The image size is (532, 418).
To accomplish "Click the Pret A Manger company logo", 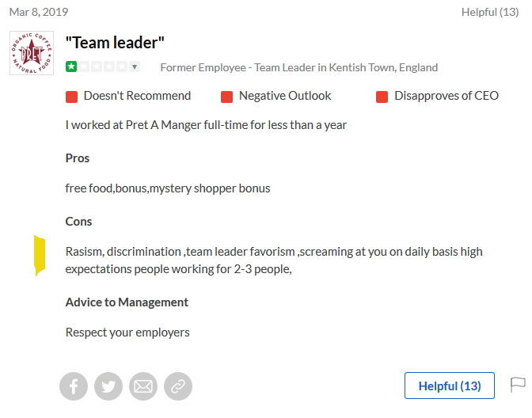I will point(32,53).
